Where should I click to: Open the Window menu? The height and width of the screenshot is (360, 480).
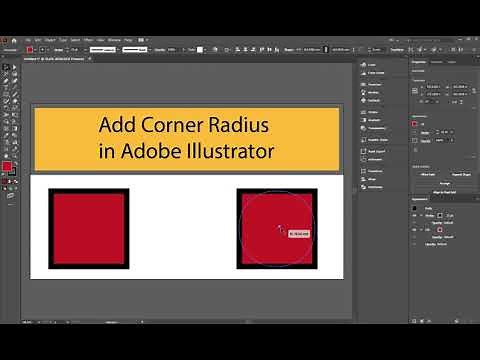coord(114,40)
